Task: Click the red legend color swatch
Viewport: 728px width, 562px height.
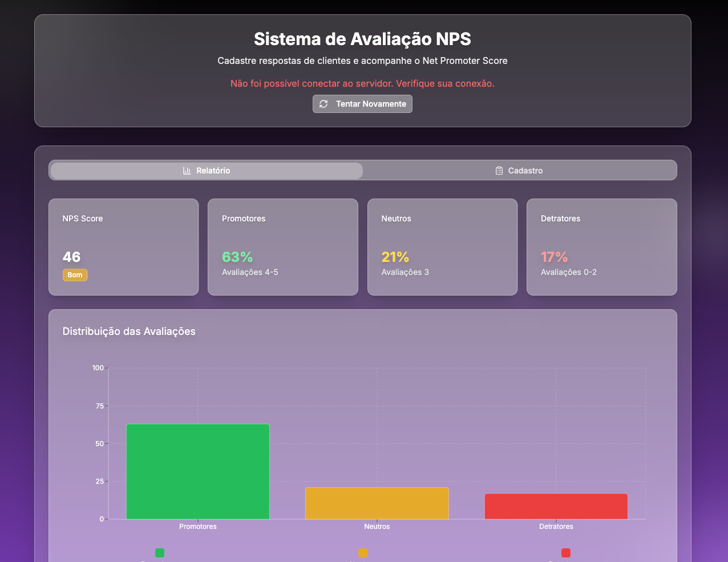Action: click(x=566, y=552)
